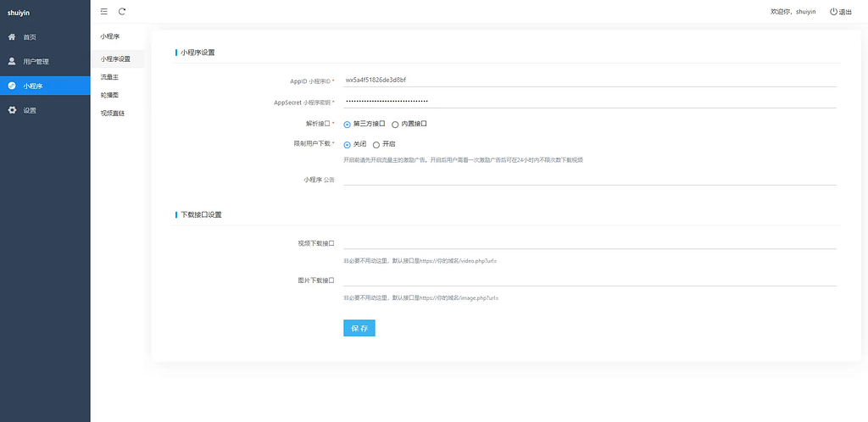Image resolution: width=868 pixels, height=422 pixels.
Task: Click the home icon beside 首页
Action: coord(12,37)
